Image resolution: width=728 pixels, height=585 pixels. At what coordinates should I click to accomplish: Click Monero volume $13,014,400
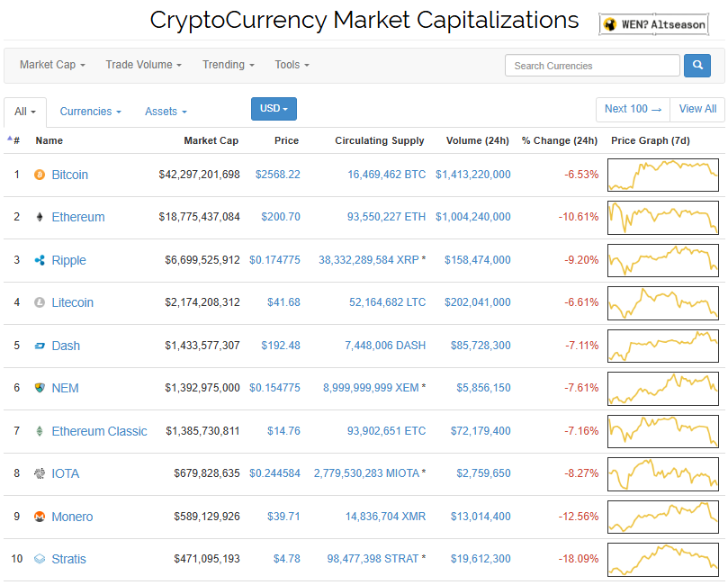coord(481,517)
